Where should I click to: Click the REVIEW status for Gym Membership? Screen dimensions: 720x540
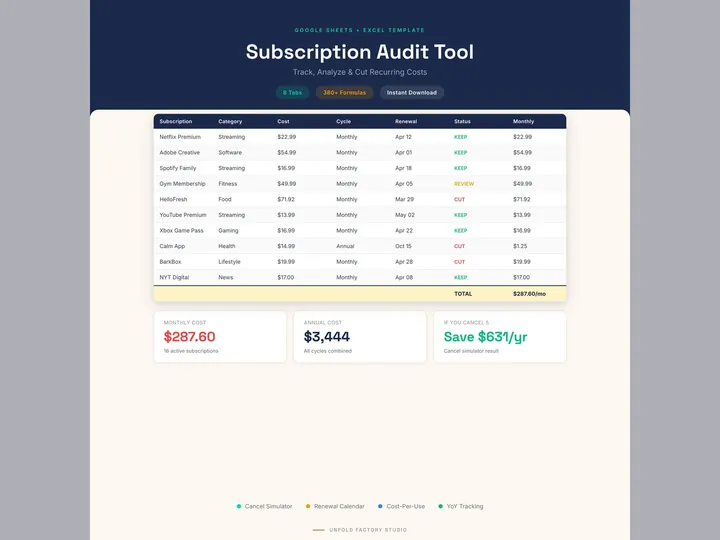click(x=464, y=184)
